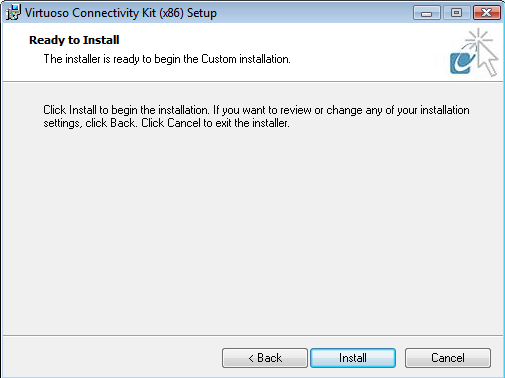Click the "installer is ready to begin" subtitle
Image resolution: width=505 pixels, height=378 pixels.
pyautogui.click(x=167, y=59)
